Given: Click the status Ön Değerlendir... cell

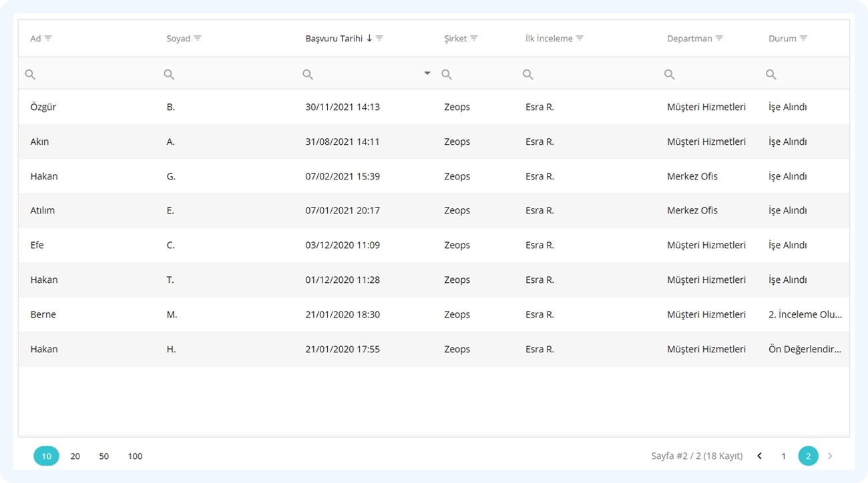Looking at the screenshot, I should (805, 349).
